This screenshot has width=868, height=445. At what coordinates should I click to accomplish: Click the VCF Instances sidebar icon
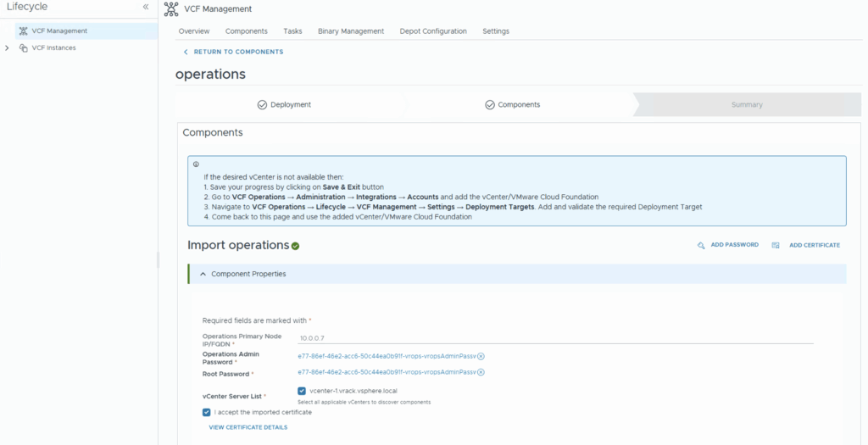pos(23,48)
